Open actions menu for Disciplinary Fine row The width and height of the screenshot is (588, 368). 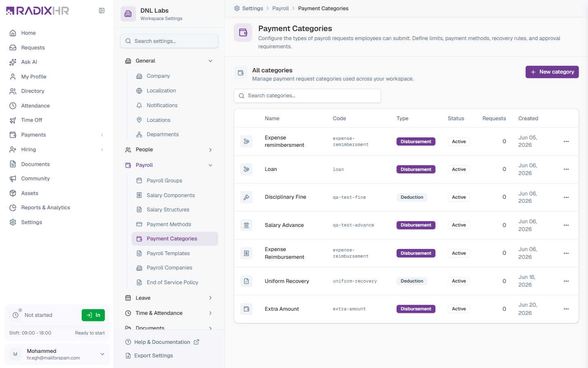click(566, 197)
